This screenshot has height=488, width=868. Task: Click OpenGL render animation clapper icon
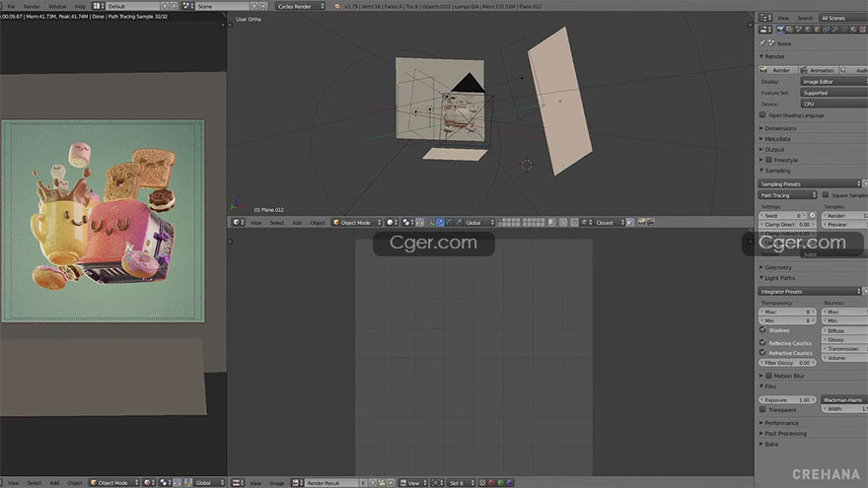coord(650,223)
